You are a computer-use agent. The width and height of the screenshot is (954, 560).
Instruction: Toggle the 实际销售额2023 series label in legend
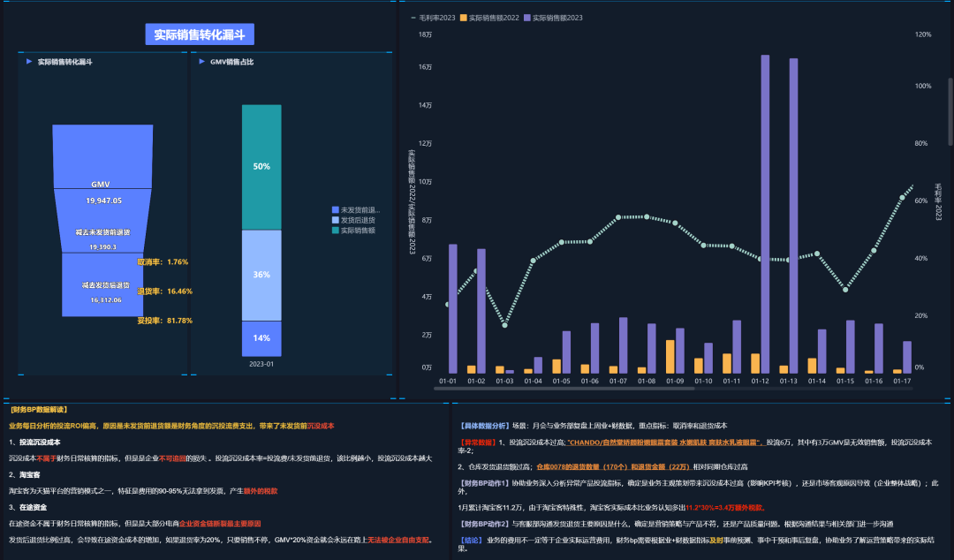coord(557,18)
